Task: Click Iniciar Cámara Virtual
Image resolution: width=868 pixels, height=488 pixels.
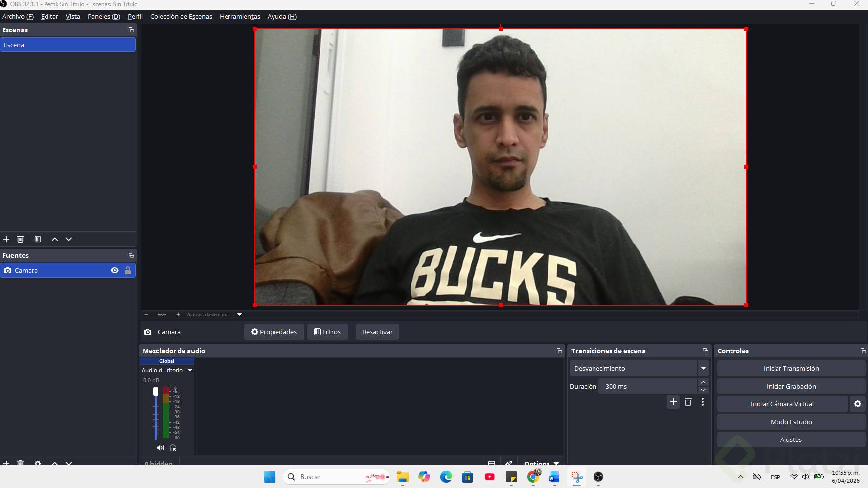Action: coord(782,404)
